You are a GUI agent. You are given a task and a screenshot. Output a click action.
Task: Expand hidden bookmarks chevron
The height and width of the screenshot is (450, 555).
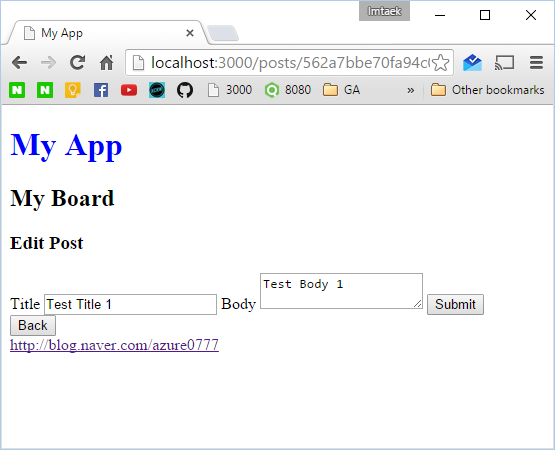pos(411,90)
